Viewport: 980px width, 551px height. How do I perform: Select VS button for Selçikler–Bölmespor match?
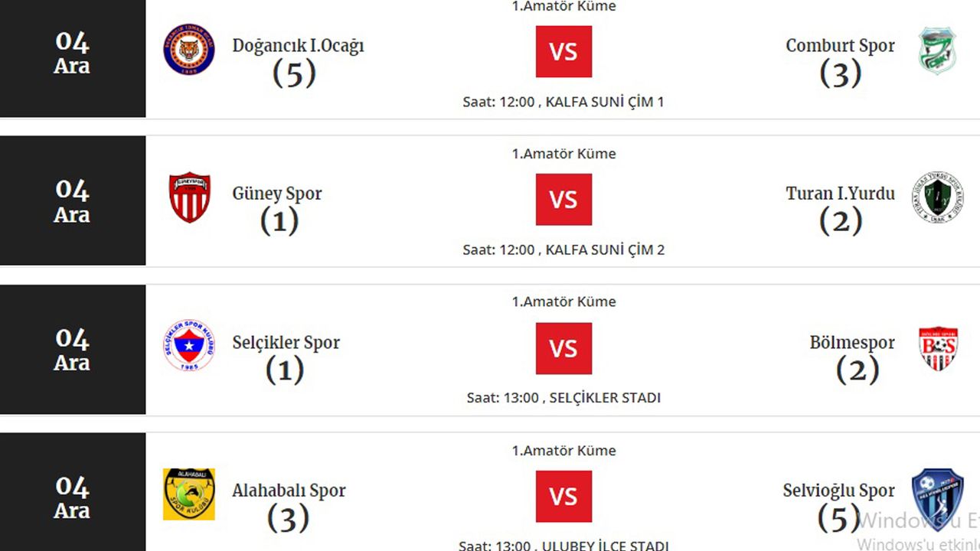(x=563, y=348)
